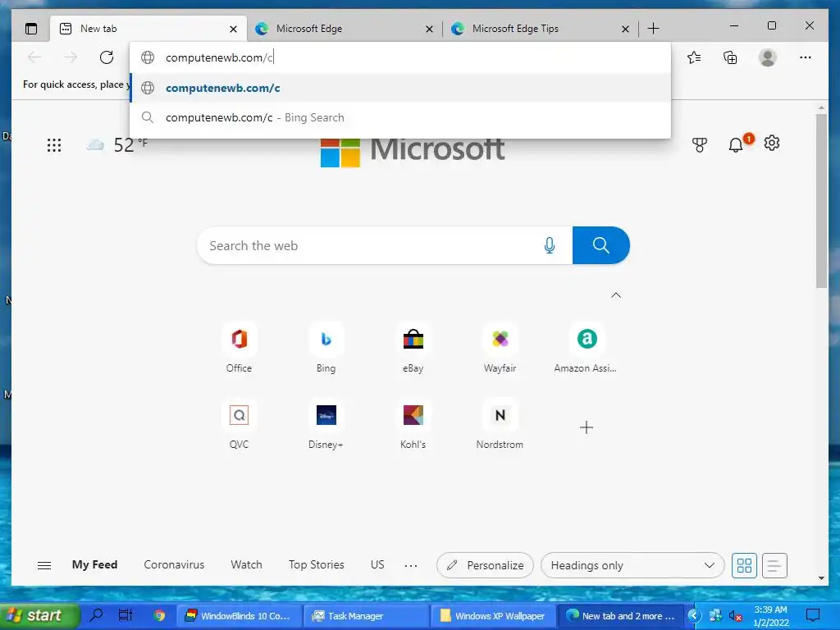Screen dimensions: 840x630
Task: Open the Disney+ quick link
Action: tap(326, 424)
